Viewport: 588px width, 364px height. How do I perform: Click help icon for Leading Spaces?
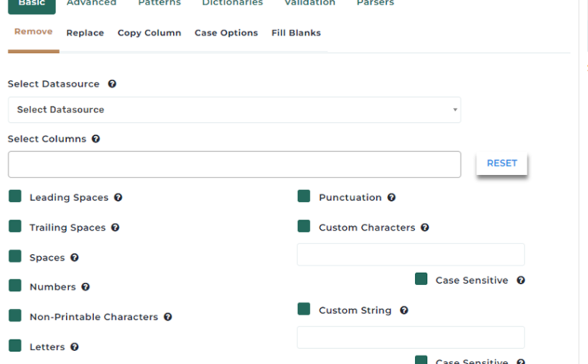click(x=118, y=198)
